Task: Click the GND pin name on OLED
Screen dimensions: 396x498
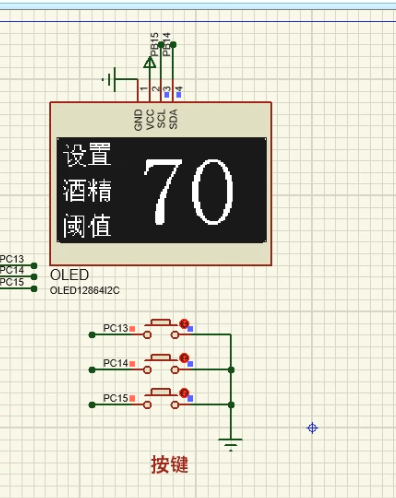Action: (x=138, y=120)
